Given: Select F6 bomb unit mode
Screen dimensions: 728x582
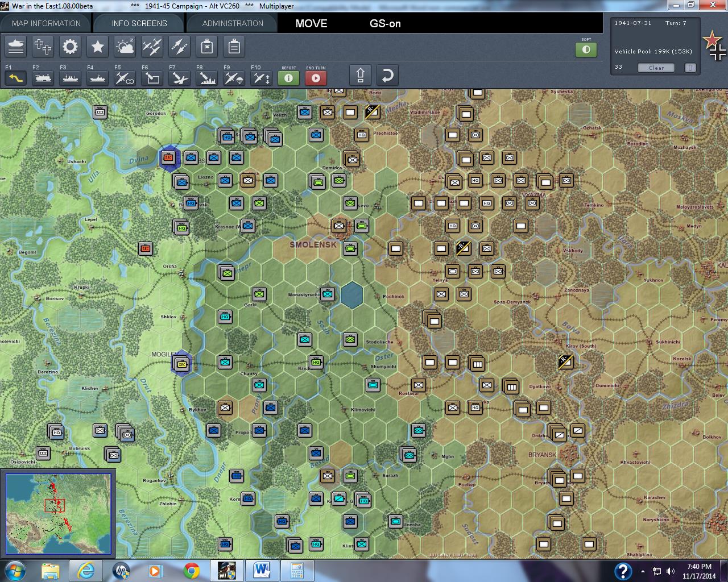Looking at the screenshot, I should [152, 77].
